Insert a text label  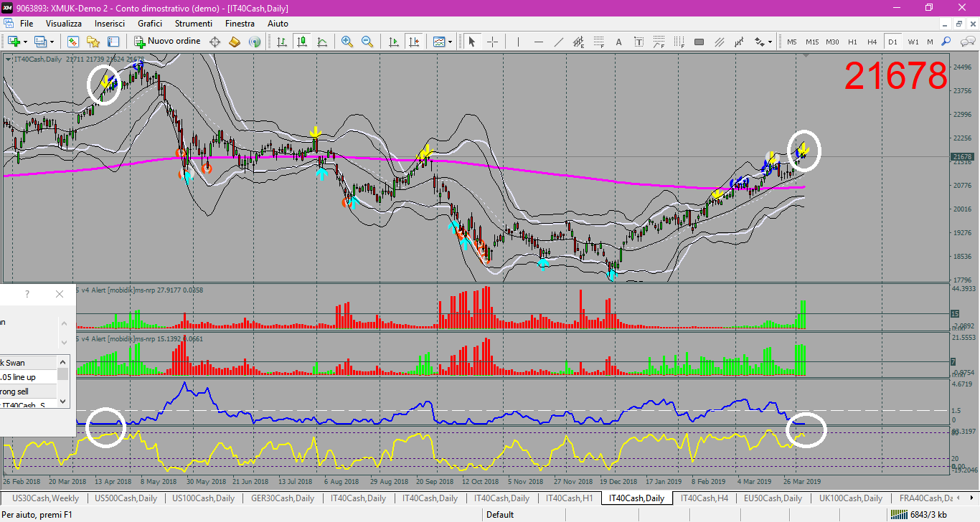[x=639, y=42]
